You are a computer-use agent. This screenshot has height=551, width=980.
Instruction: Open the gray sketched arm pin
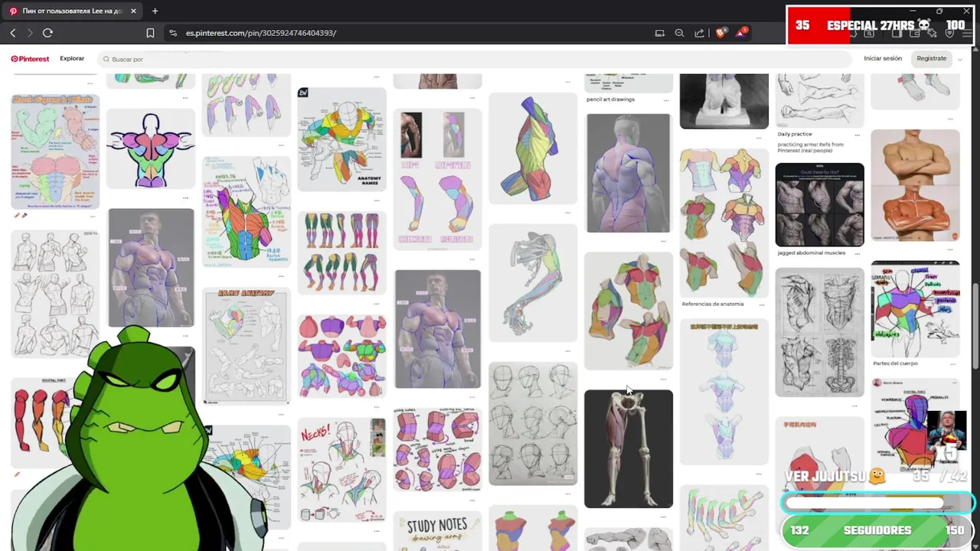tap(533, 282)
